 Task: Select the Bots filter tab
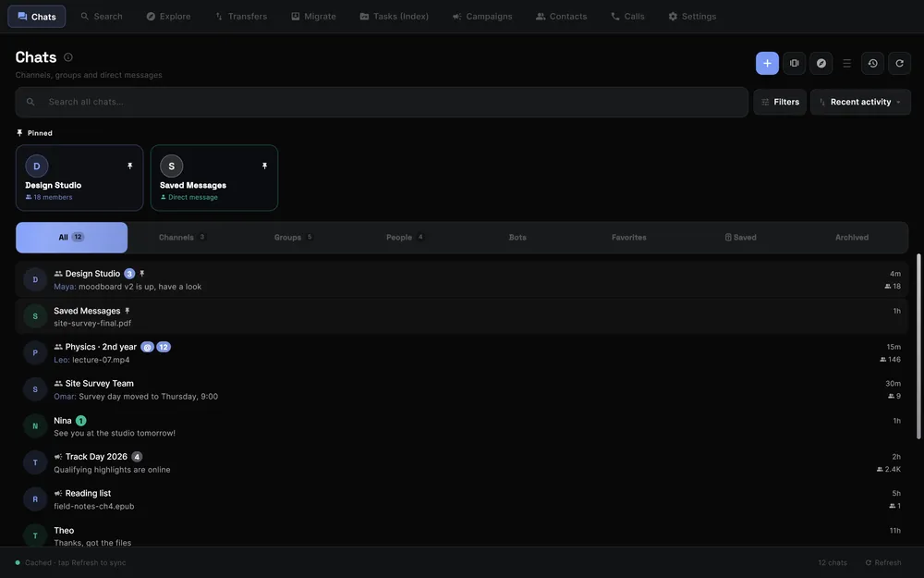coord(517,238)
